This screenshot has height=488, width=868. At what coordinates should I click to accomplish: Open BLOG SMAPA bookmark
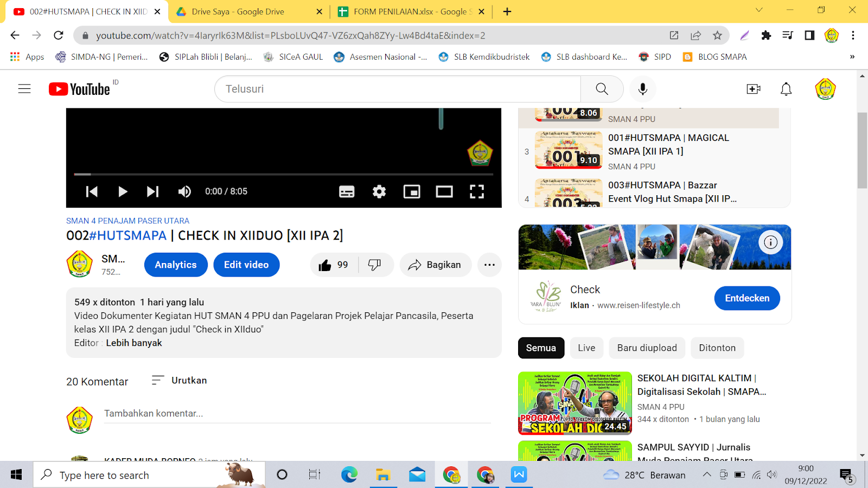click(714, 57)
